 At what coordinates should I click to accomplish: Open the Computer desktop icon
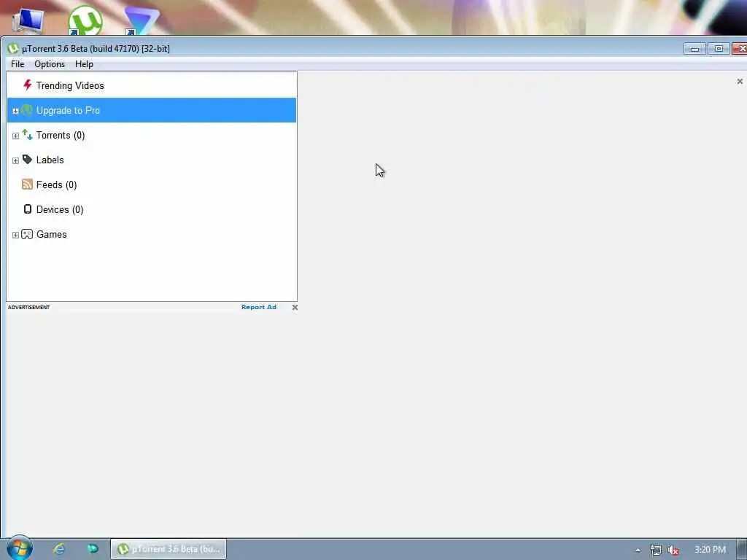28,21
